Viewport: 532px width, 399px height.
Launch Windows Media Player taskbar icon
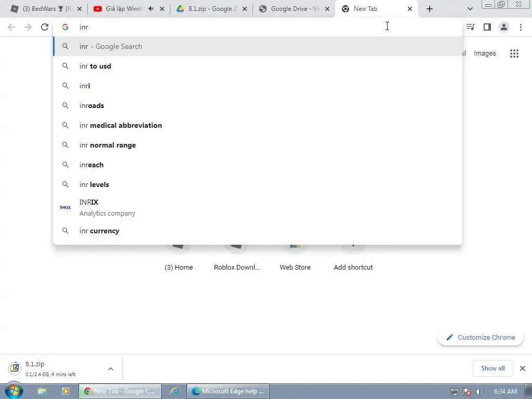(66, 391)
